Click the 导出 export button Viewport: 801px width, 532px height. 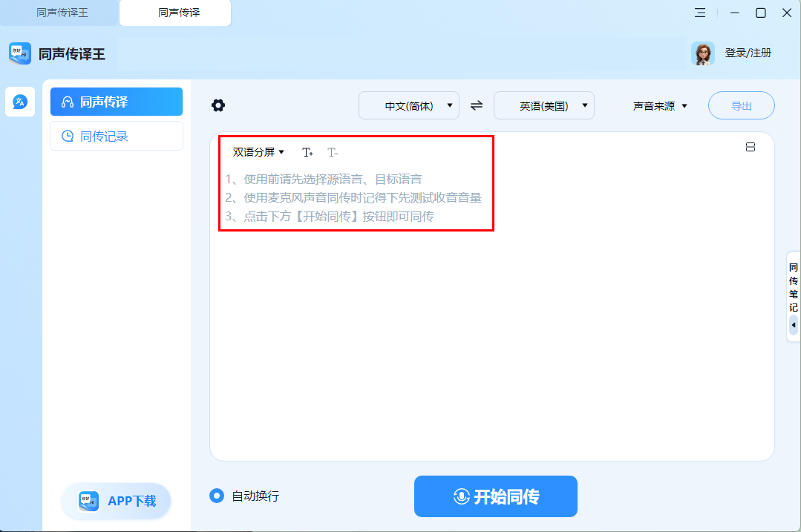pos(741,105)
